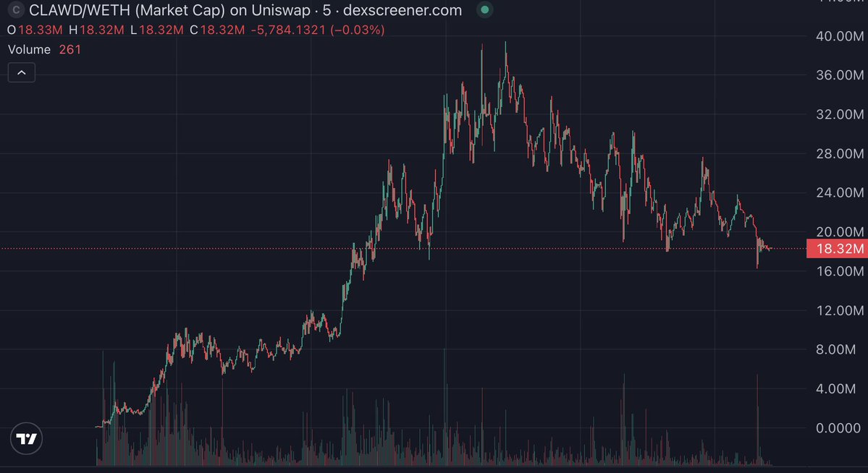Click the 36.00M axis label
868x473 pixels.
(x=839, y=75)
